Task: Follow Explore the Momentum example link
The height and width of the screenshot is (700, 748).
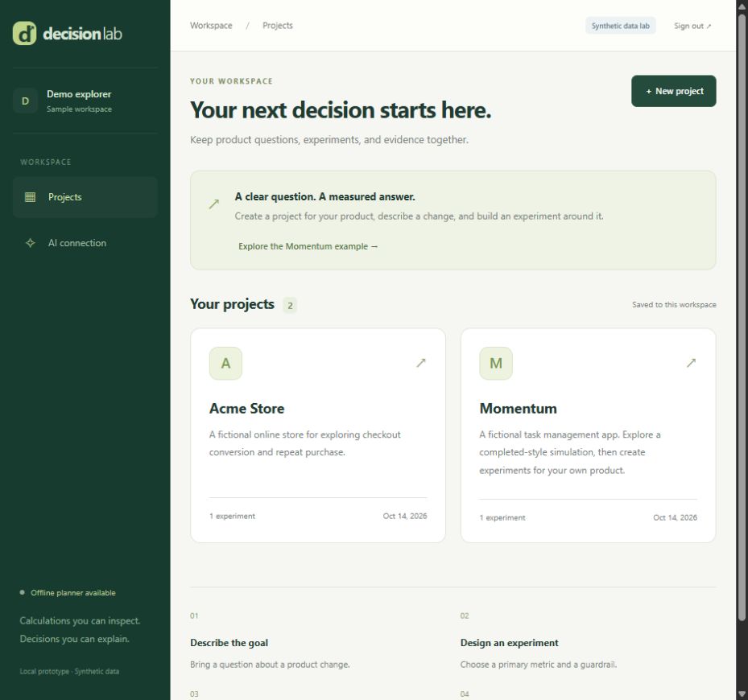Action: tap(308, 246)
